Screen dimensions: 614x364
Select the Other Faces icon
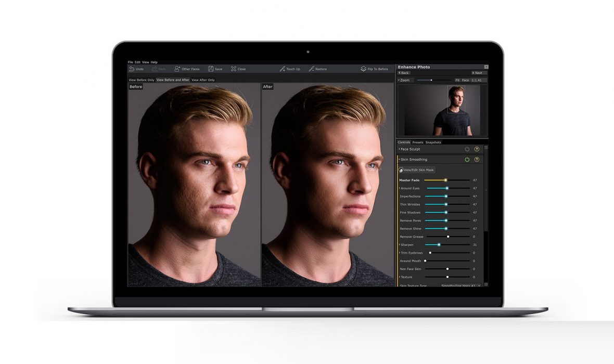coord(177,68)
